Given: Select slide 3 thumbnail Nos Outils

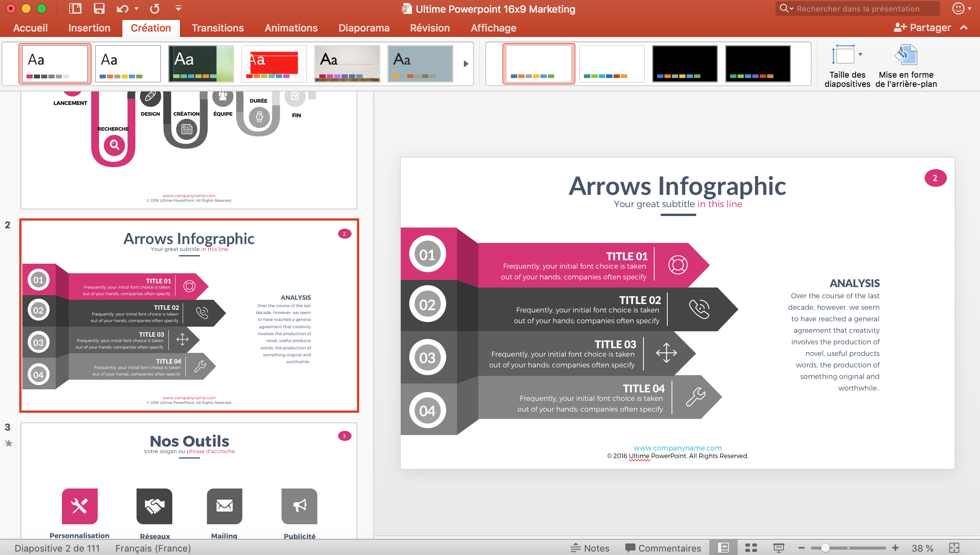Looking at the screenshot, I should 189,480.
